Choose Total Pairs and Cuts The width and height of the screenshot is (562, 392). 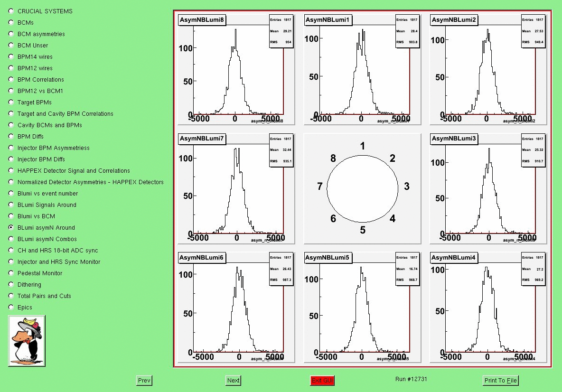tap(11, 296)
